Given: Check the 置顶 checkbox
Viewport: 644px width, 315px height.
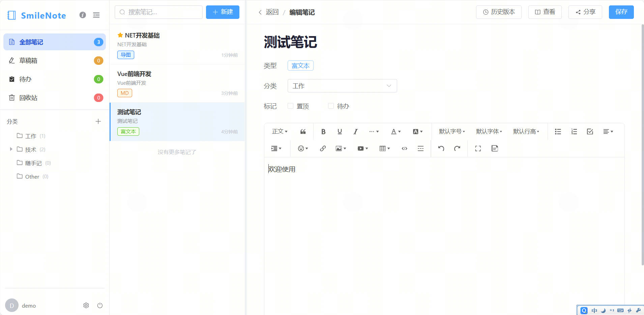Looking at the screenshot, I should tap(290, 106).
